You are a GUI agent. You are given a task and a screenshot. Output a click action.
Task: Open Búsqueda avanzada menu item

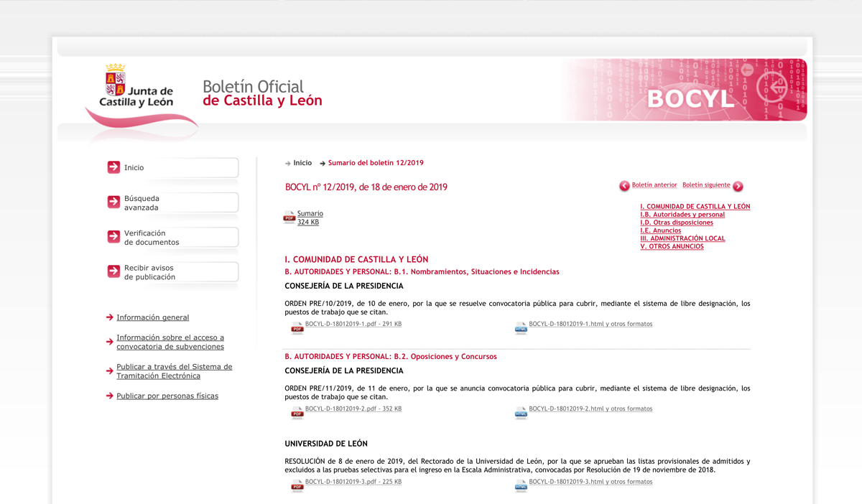pyautogui.click(x=172, y=202)
